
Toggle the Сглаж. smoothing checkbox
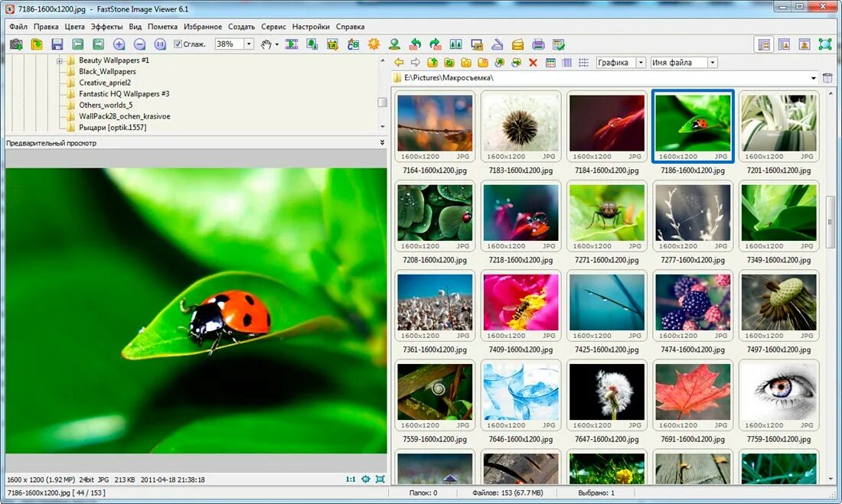click(178, 44)
